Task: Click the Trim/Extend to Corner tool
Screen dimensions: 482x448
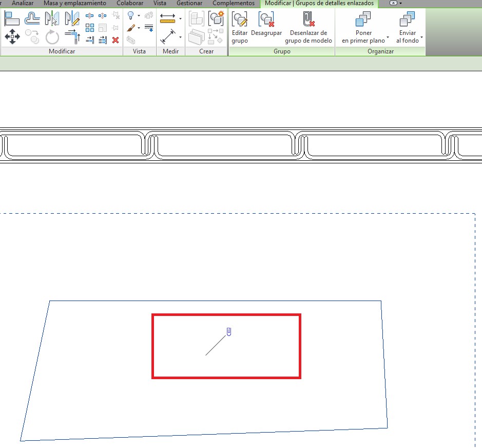Action: [x=72, y=36]
